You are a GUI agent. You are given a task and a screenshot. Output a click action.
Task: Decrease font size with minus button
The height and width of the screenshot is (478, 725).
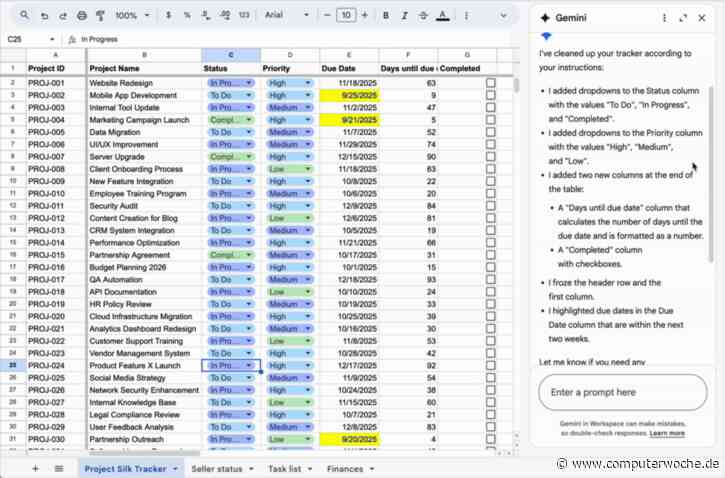(327, 15)
